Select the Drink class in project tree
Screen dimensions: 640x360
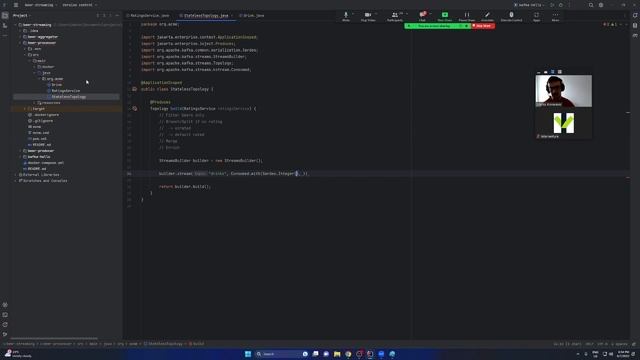(x=56, y=85)
